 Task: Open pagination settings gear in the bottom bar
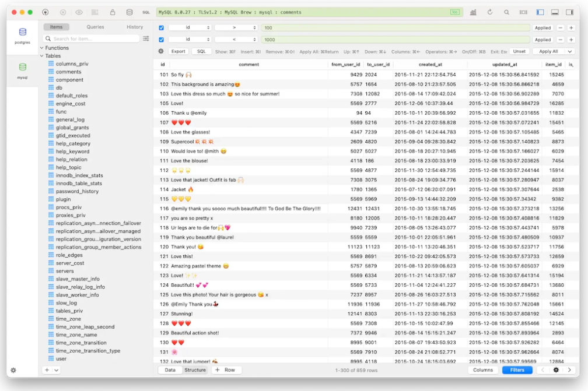(556, 370)
